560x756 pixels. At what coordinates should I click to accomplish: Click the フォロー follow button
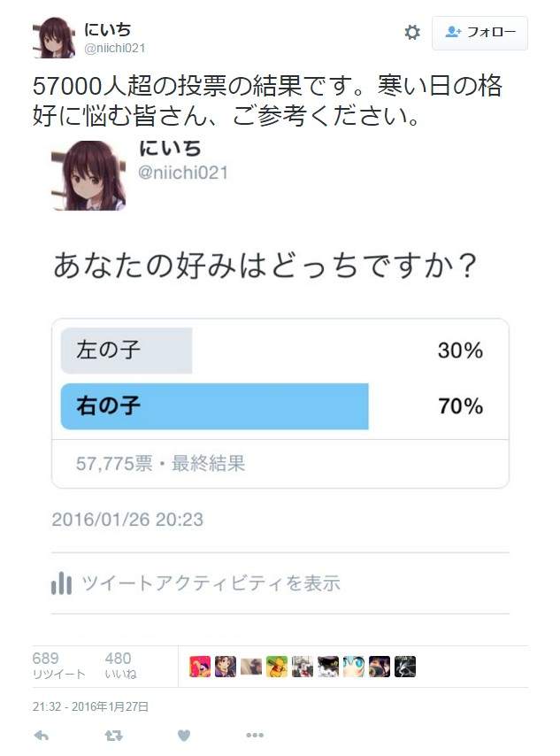(479, 33)
